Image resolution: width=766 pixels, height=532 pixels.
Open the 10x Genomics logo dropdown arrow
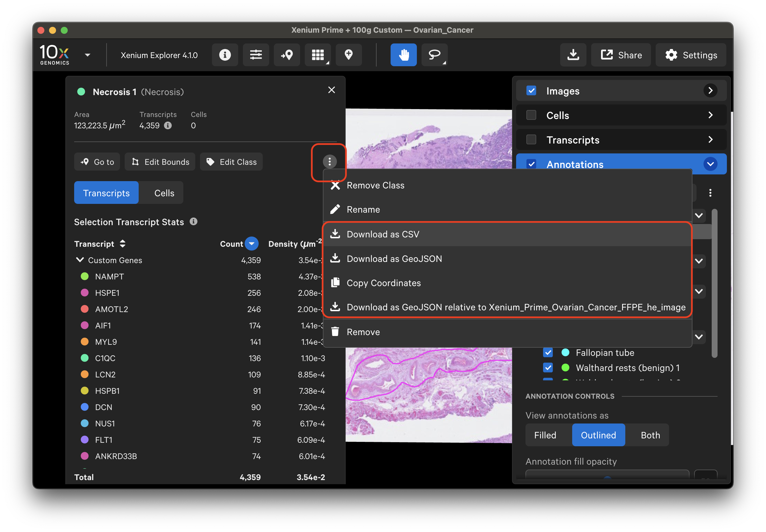[x=88, y=55]
